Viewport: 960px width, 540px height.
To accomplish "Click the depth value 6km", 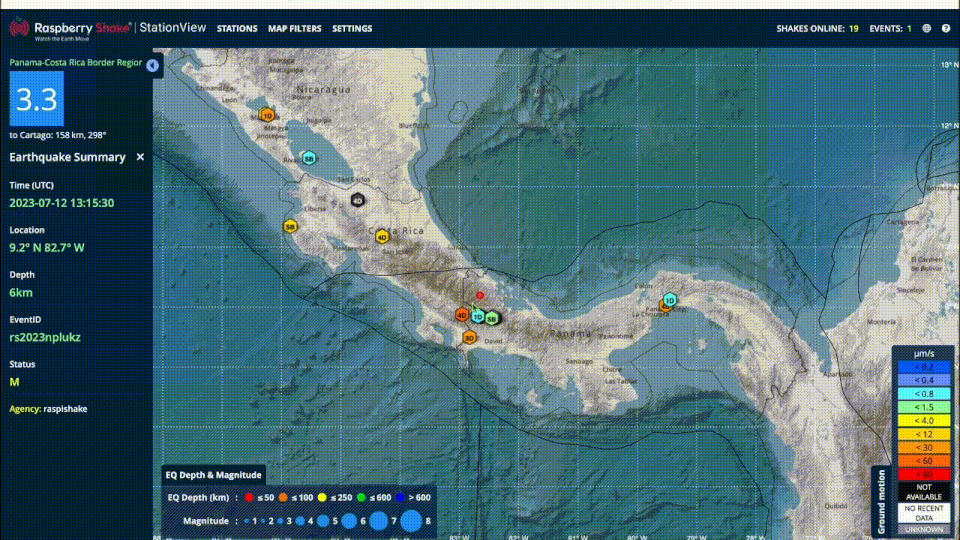I will (x=21, y=293).
